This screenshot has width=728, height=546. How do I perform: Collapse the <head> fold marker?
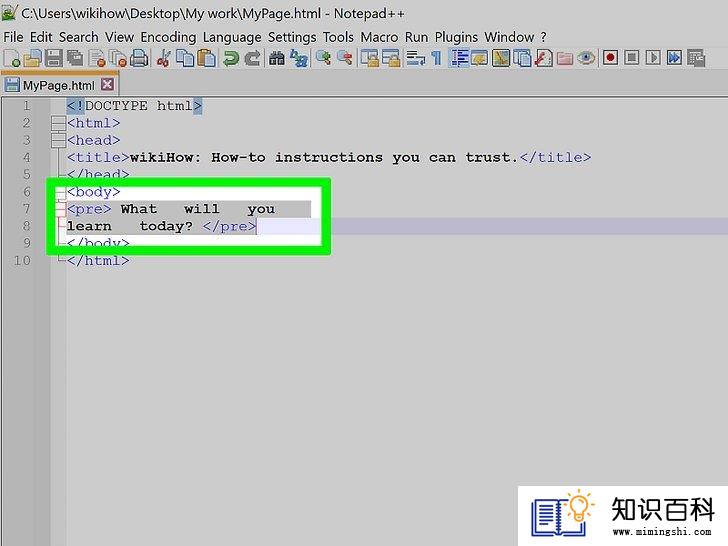[58, 140]
